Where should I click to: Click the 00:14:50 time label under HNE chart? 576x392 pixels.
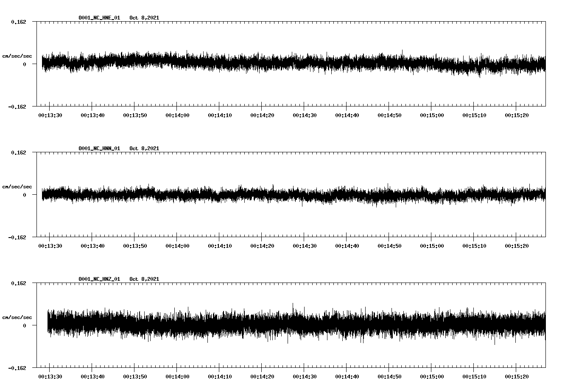click(389, 115)
